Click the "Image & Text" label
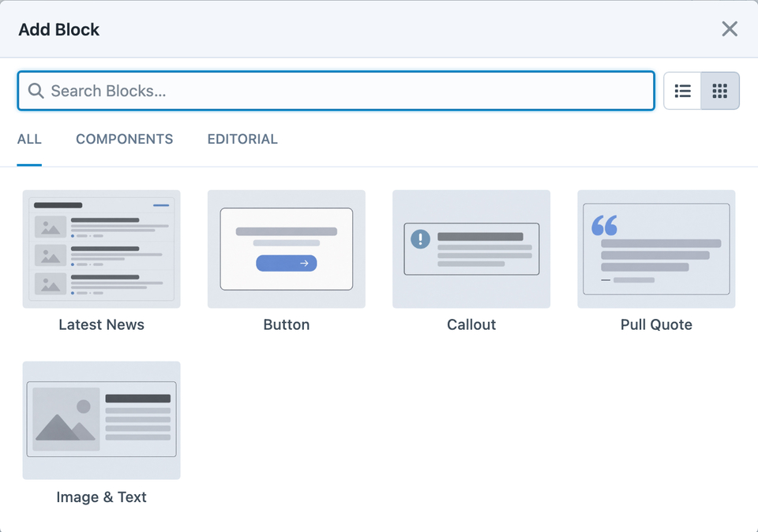This screenshot has width=758, height=532. tap(102, 496)
